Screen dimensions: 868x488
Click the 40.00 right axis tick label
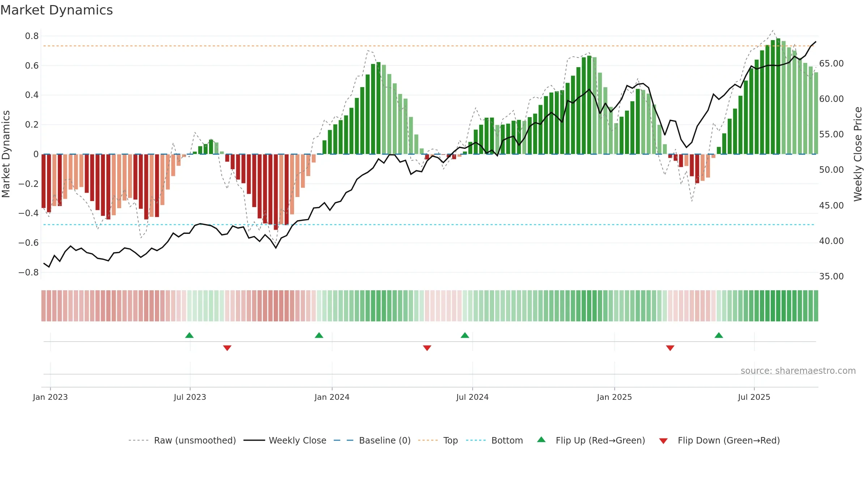tap(831, 241)
